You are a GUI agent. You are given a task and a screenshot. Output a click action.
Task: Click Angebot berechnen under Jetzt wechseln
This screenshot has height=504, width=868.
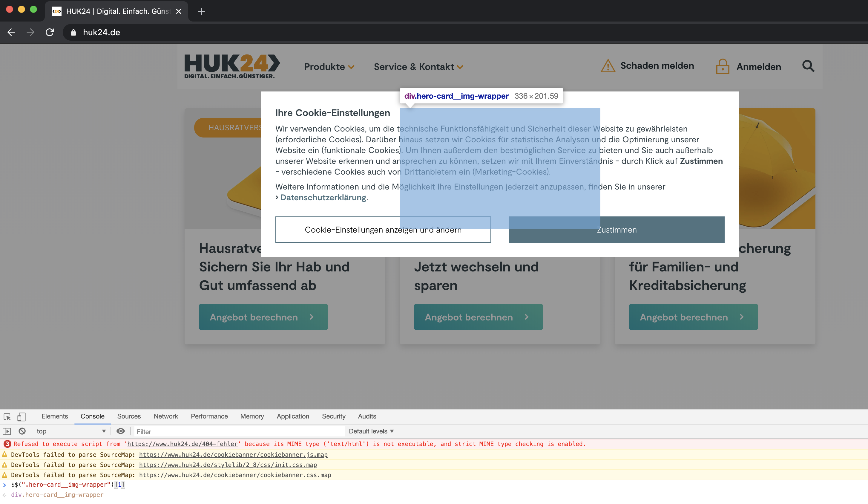tap(478, 317)
